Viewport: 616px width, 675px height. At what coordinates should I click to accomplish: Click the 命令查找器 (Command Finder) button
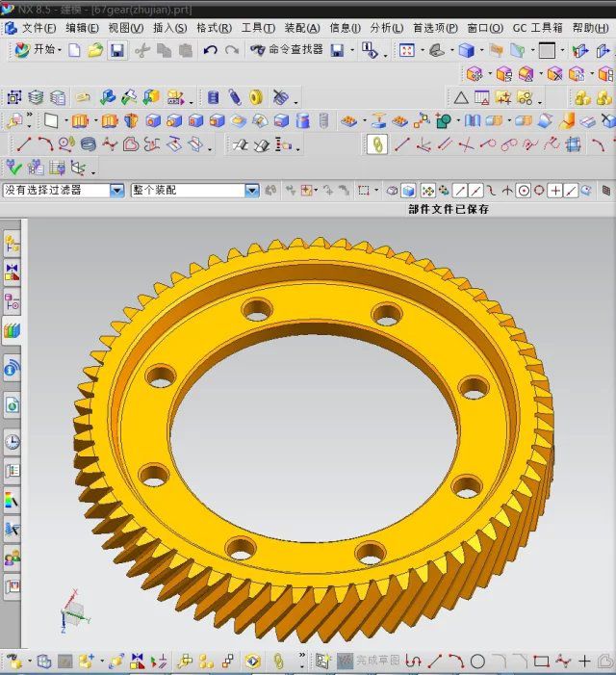[x=286, y=50]
